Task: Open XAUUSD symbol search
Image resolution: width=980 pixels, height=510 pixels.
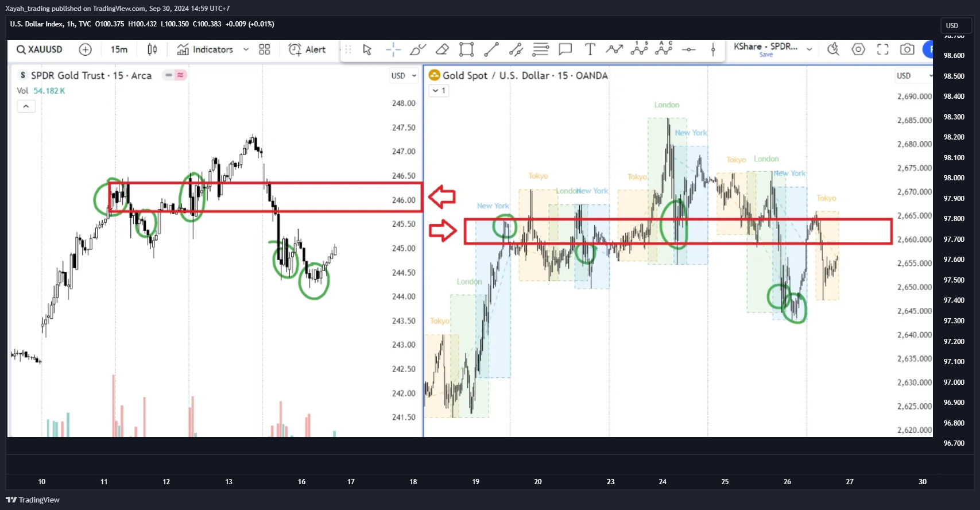Action: click(40, 49)
